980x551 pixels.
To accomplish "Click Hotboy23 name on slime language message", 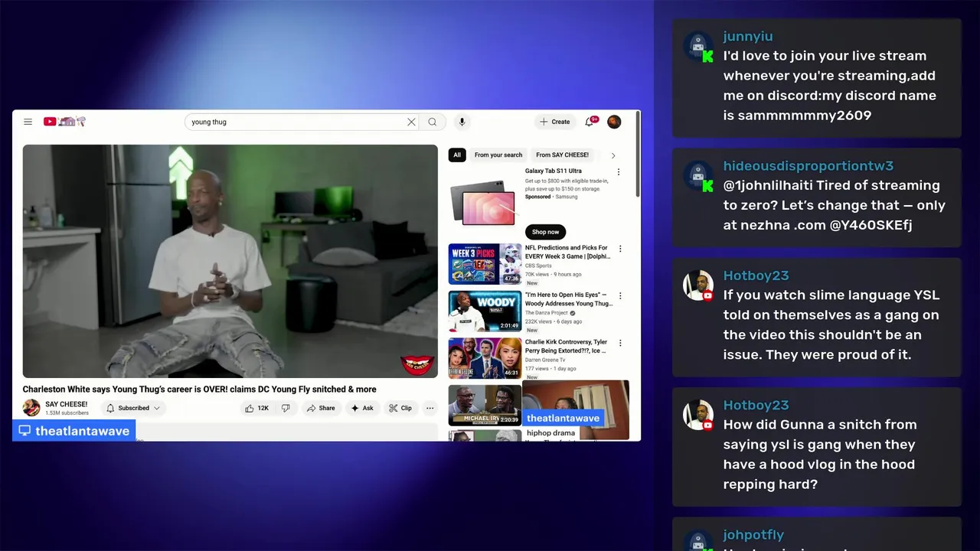I will pos(756,275).
